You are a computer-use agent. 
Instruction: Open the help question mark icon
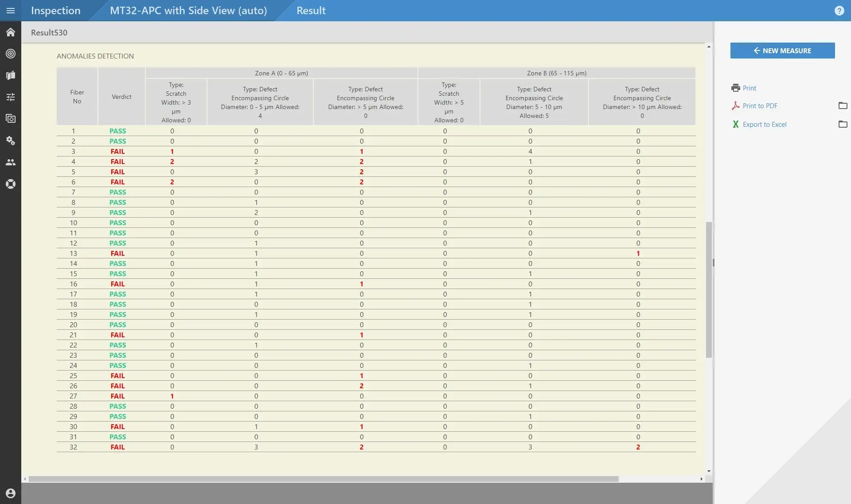(x=839, y=11)
